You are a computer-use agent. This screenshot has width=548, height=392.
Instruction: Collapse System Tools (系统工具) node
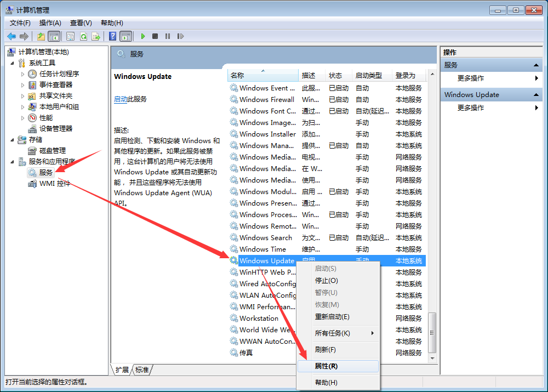pos(12,63)
